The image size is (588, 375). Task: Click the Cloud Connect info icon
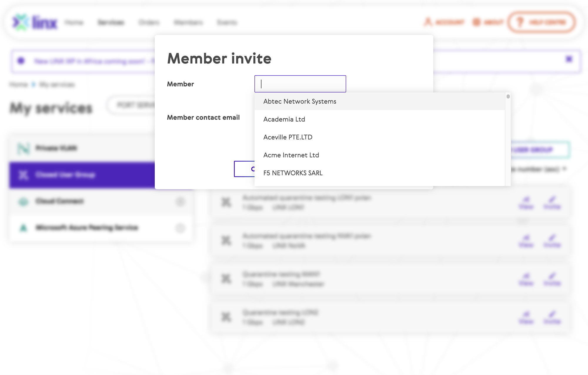(180, 202)
